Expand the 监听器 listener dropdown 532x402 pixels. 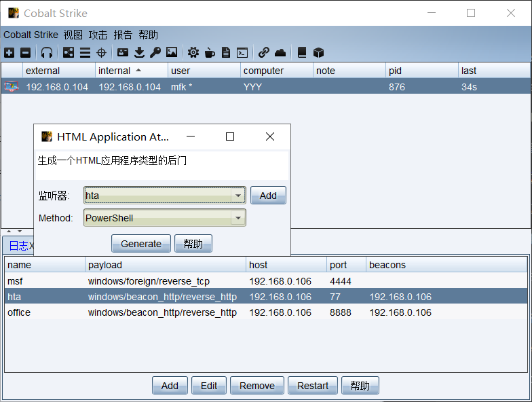pos(238,196)
